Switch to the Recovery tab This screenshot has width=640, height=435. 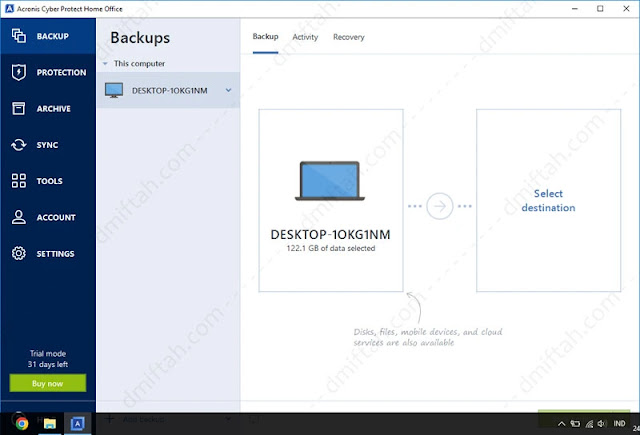[x=349, y=37]
